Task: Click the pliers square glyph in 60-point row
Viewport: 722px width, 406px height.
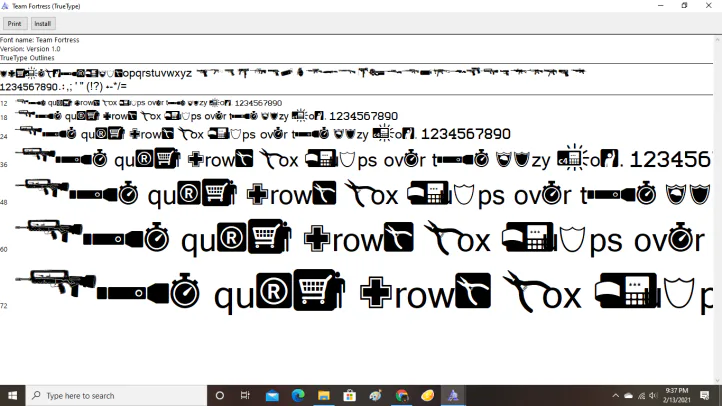Action: point(399,237)
